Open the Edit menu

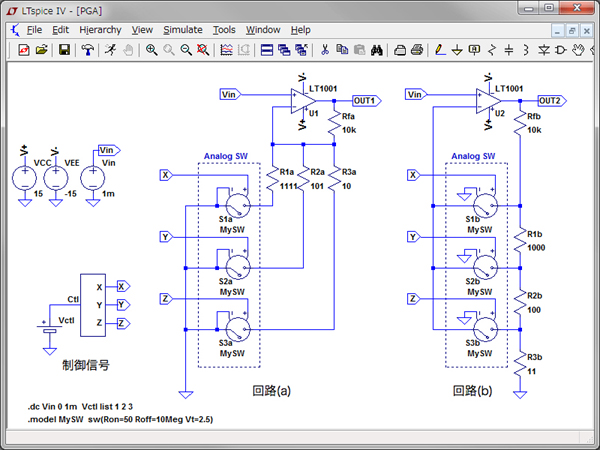(x=61, y=30)
